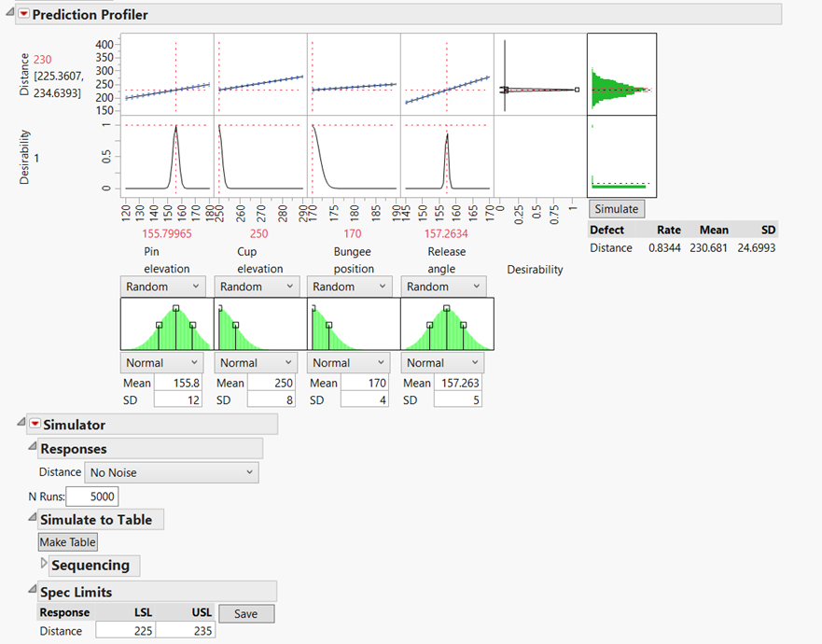
Task: Click the Distance vs Release angle profile plot
Action: (447, 74)
